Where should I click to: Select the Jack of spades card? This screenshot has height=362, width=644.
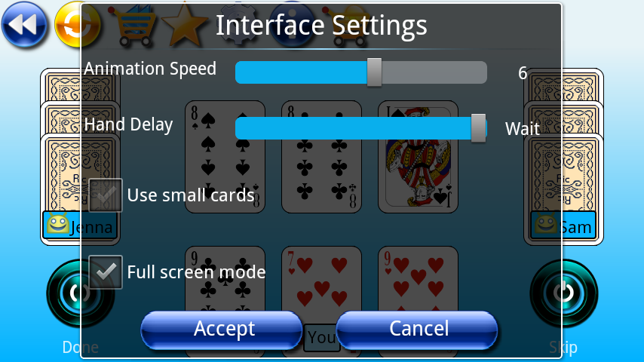click(x=418, y=157)
